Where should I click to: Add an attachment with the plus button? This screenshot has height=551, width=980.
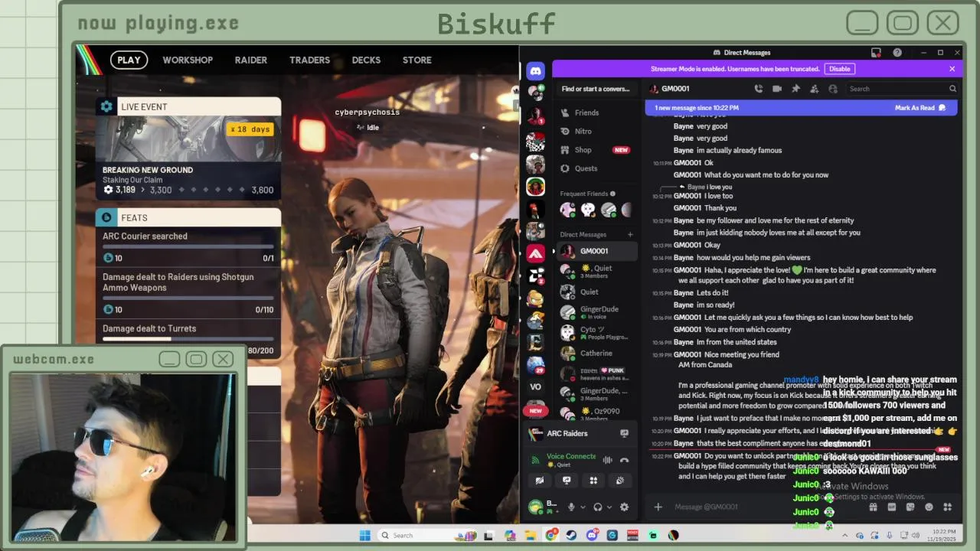(x=658, y=507)
